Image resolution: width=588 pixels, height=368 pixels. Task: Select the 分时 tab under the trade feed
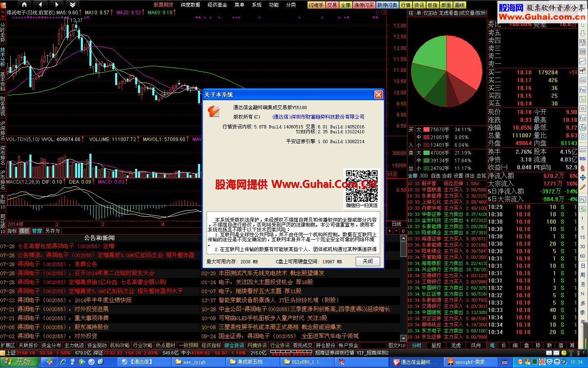(416, 346)
